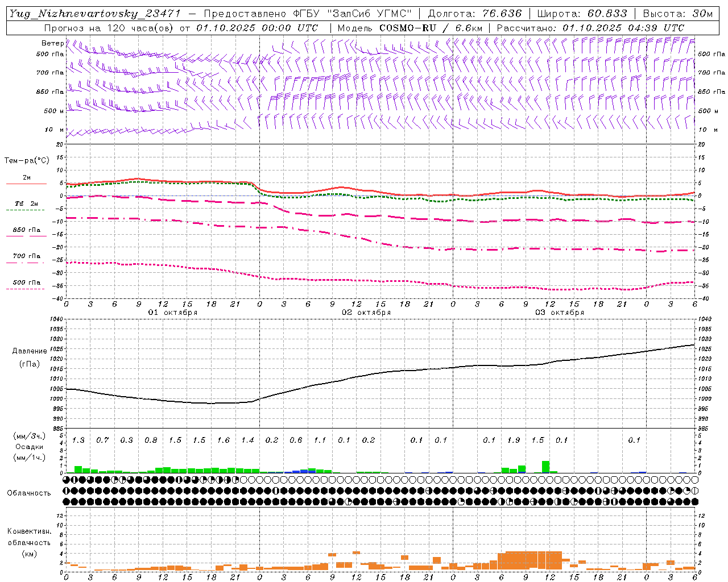Click the '850 гПа' temperature legend entry
Screen dimensions: 728x582
(x=27, y=230)
